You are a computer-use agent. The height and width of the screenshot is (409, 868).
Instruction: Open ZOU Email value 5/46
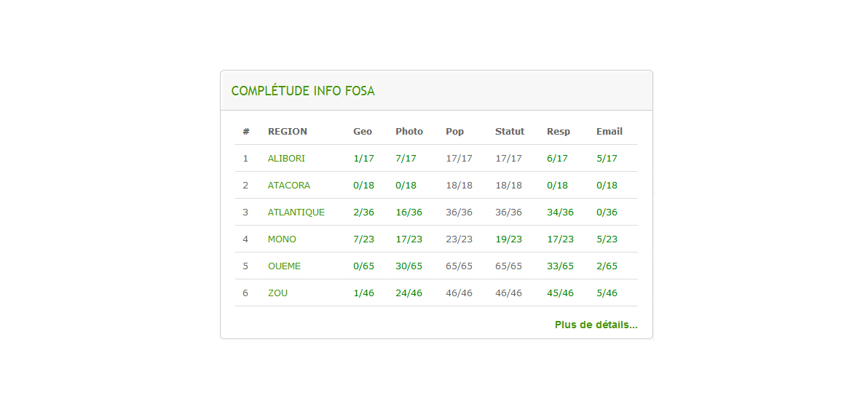coord(607,293)
